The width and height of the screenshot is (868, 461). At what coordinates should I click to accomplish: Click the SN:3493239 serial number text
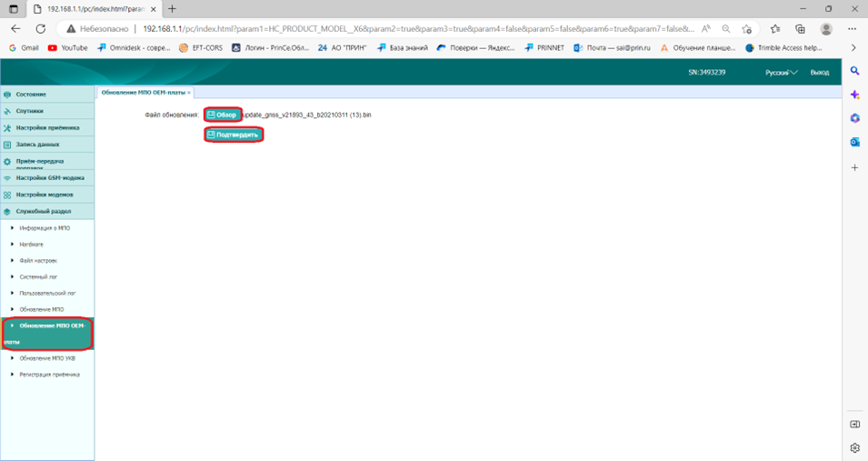coord(707,73)
